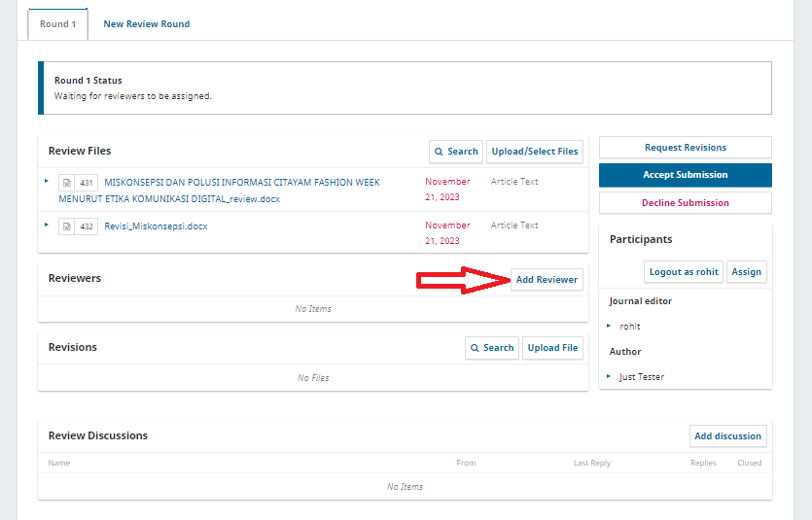Open the Round 1 tab
Image resolution: width=812 pixels, height=520 pixels.
point(57,24)
